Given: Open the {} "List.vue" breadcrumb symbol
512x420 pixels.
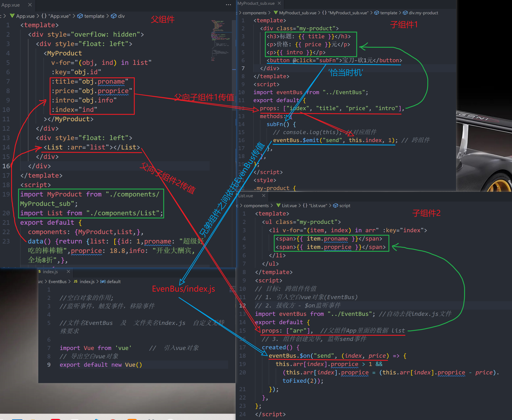Looking at the screenshot, I should click(315, 206).
